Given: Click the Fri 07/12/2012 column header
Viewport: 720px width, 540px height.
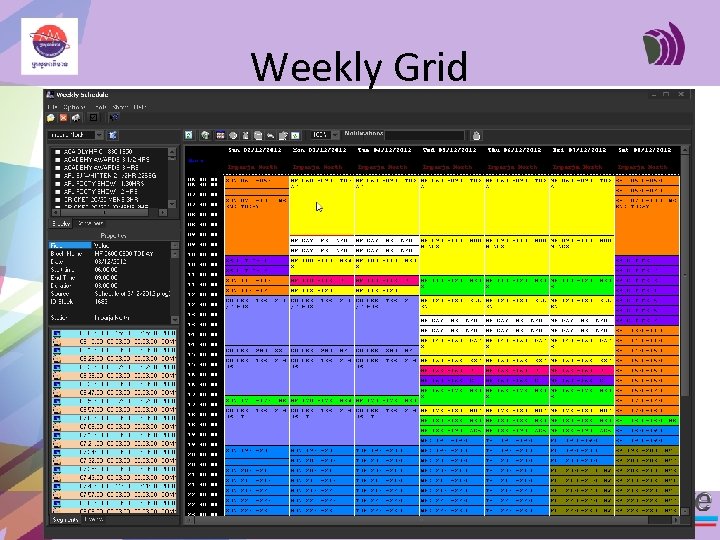Looking at the screenshot, I should tap(579, 150).
